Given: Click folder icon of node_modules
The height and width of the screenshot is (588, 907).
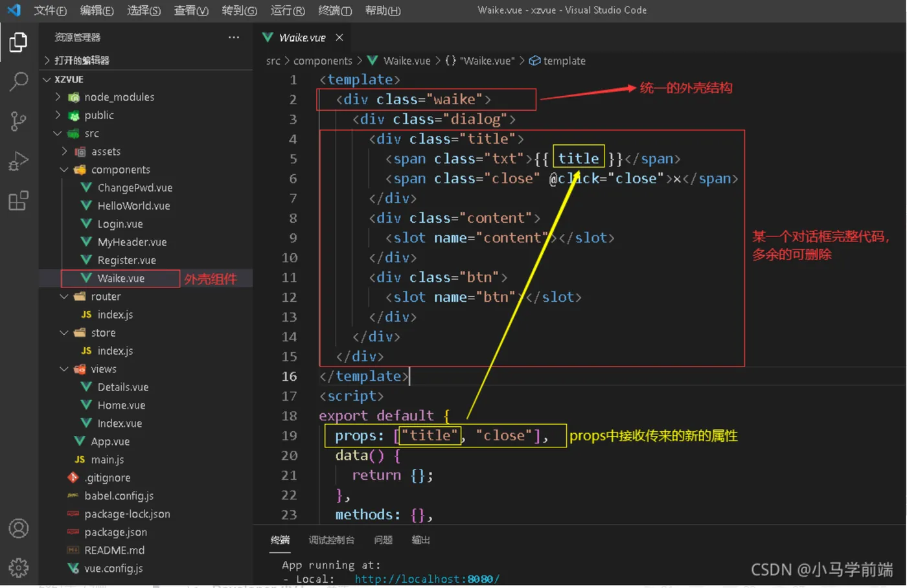Looking at the screenshot, I should pos(73,97).
